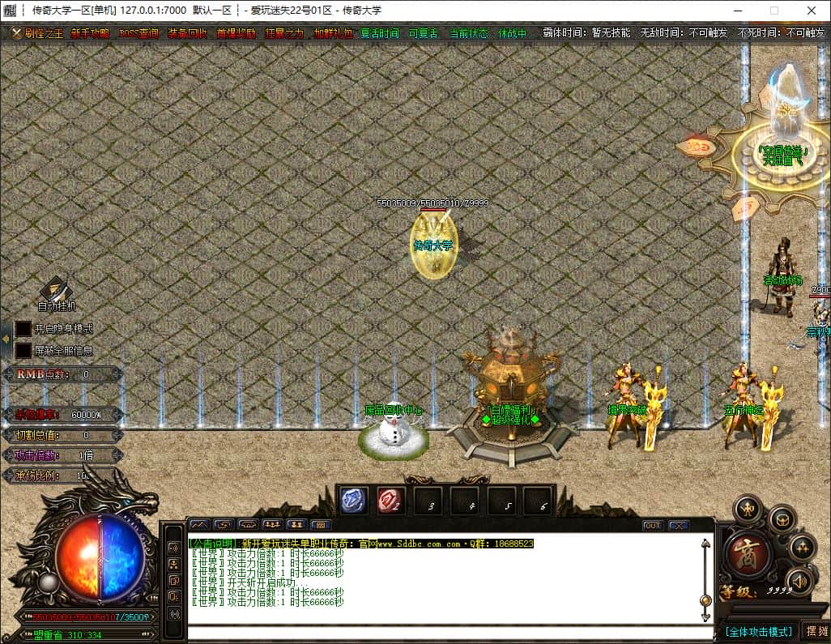831x644 pixels.
Task: Click the 杀怪爆率 60000% bar
Action: [62, 415]
